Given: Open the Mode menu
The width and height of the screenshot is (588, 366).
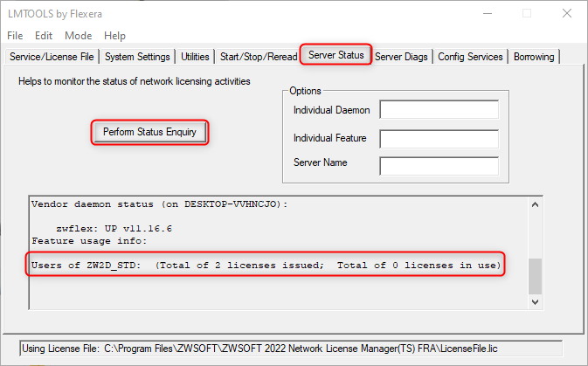Looking at the screenshot, I should point(78,36).
